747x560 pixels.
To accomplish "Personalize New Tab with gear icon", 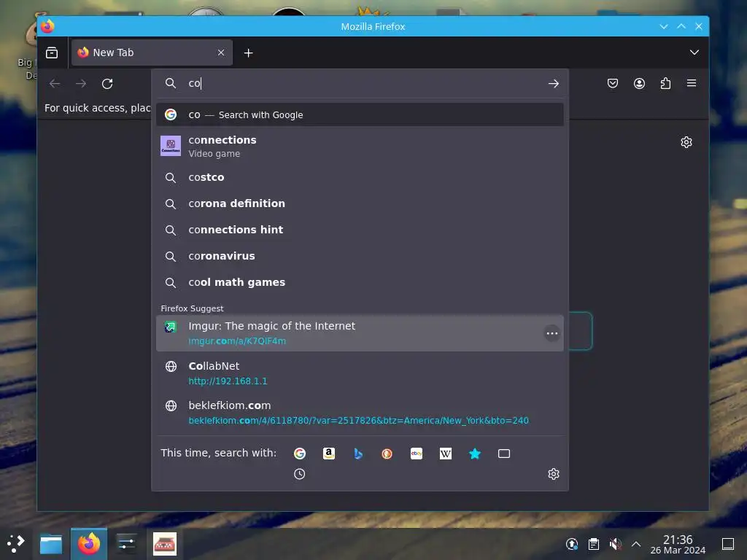I will click(x=686, y=142).
